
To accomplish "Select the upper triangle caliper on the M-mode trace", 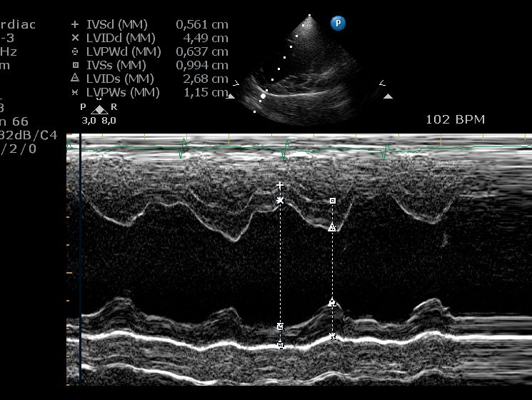I will point(332,227).
